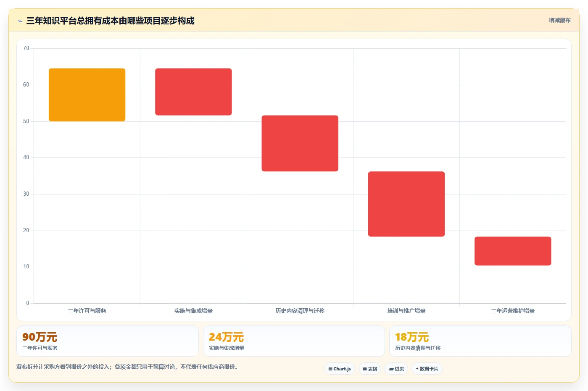588x391 pixels.
Task: Click the y-axis value 0
Action: pos(28,303)
